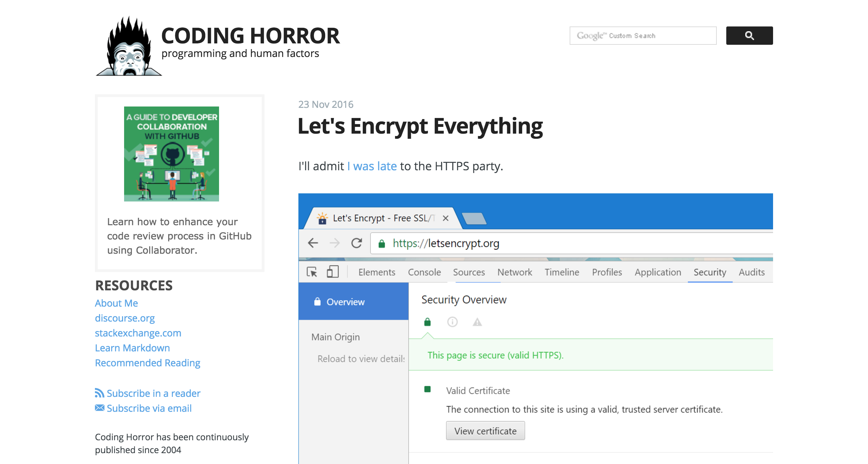Click Main Origin in the sidebar
The width and height of the screenshot is (868, 464).
tap(336, 337)
